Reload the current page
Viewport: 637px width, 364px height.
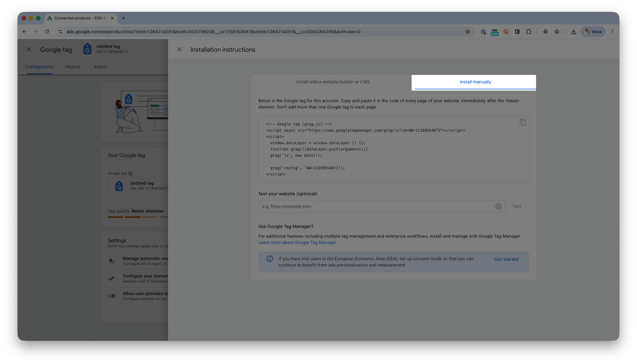click(x=47, y=32)
